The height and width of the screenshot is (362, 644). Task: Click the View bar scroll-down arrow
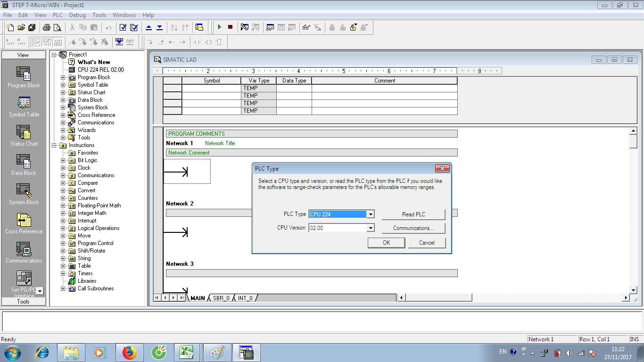[x=40, y=291]
